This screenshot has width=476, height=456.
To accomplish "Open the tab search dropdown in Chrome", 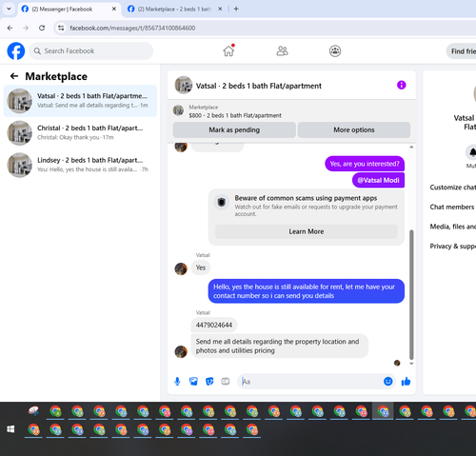I will tap(9, 9).
